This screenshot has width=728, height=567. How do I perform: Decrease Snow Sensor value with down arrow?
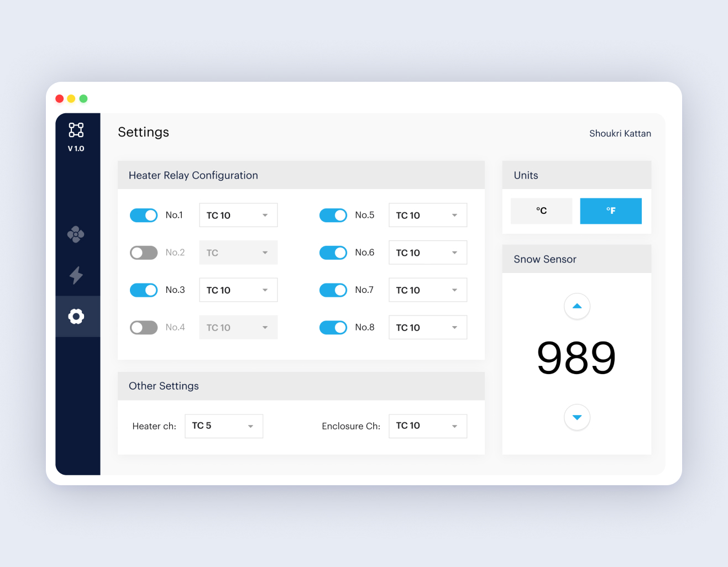click(x=577, y=417)
